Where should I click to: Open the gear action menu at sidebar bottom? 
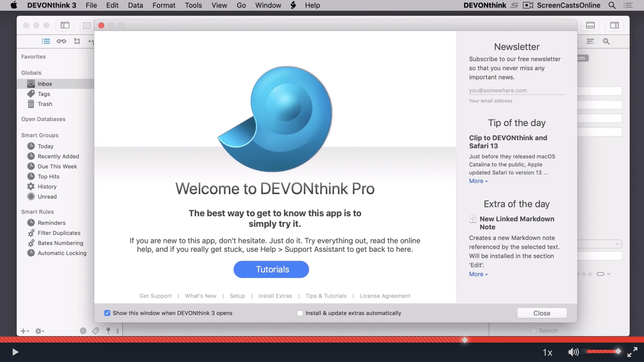(40, 331)
